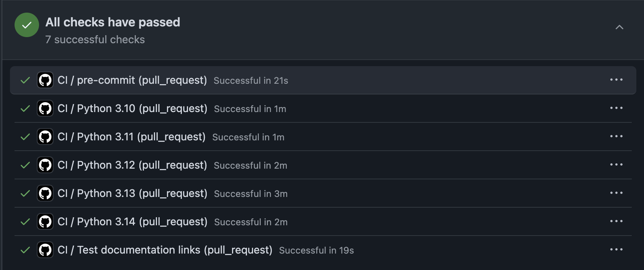The image size is (644, 270).
Task: Open the options menu for pre-commit check
Action: click(616, 80)
